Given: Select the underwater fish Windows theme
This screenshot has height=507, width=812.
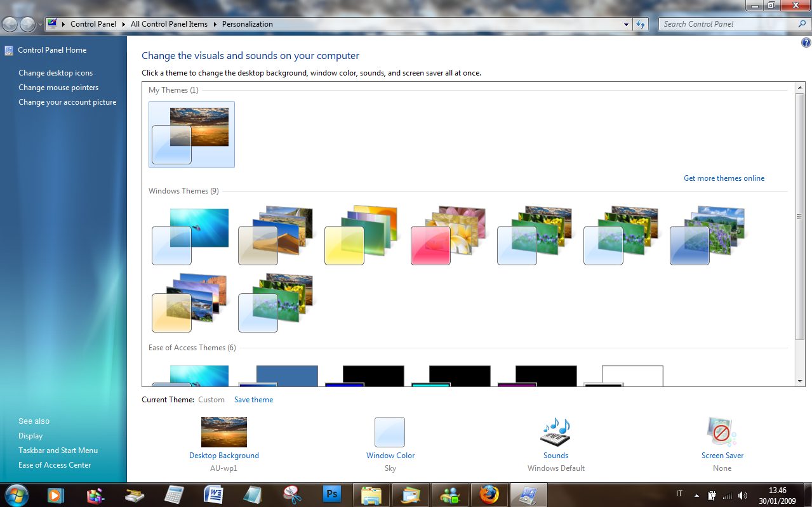Looking at the screenshot, I should pyautogui.click(x=190, y=235).
